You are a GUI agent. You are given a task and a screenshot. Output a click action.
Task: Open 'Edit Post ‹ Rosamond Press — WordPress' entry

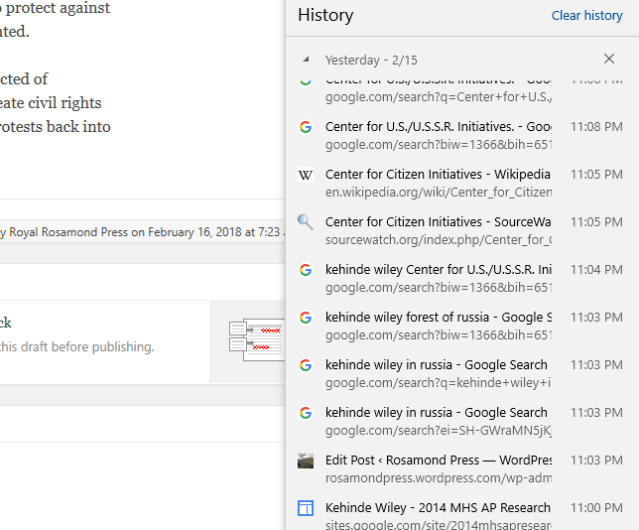438,460
